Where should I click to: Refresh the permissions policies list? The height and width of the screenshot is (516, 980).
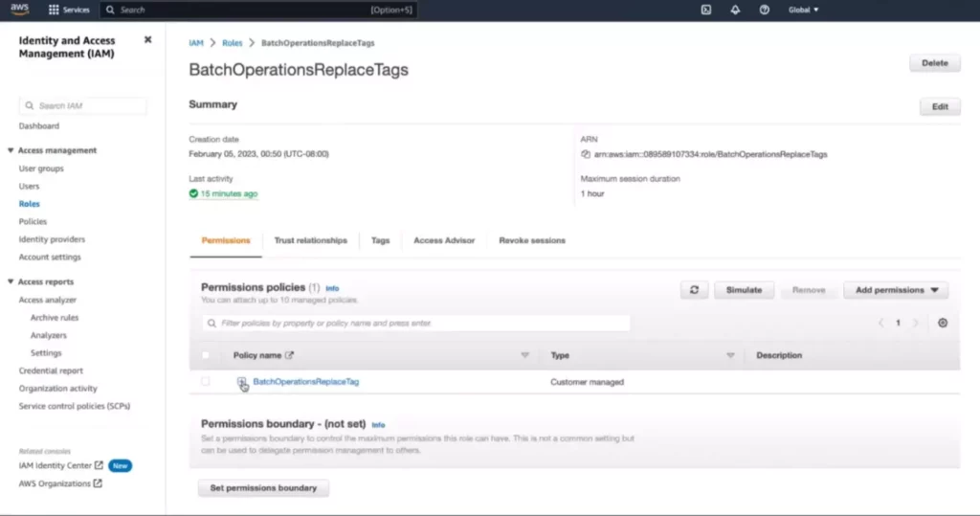click(695, 290)
